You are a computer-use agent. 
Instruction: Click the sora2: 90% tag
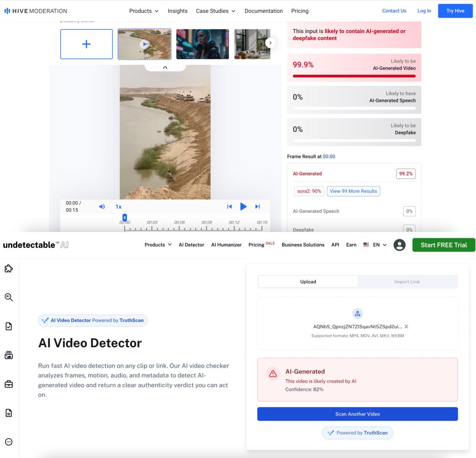[x=309, y=191]
